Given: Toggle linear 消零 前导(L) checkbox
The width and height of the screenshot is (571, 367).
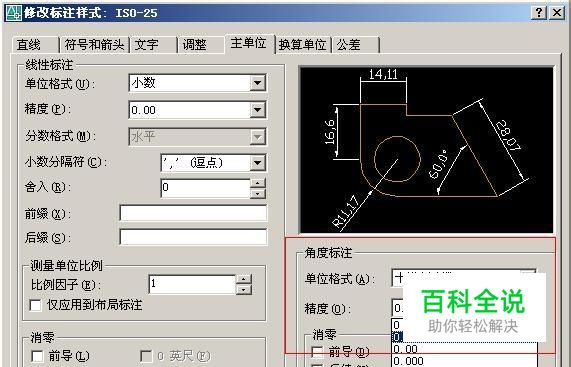Looking at the screenshot, I should [38, 356].
